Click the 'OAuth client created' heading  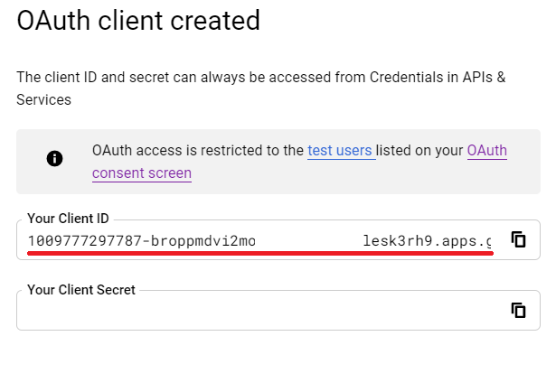(x=138, y=20)
